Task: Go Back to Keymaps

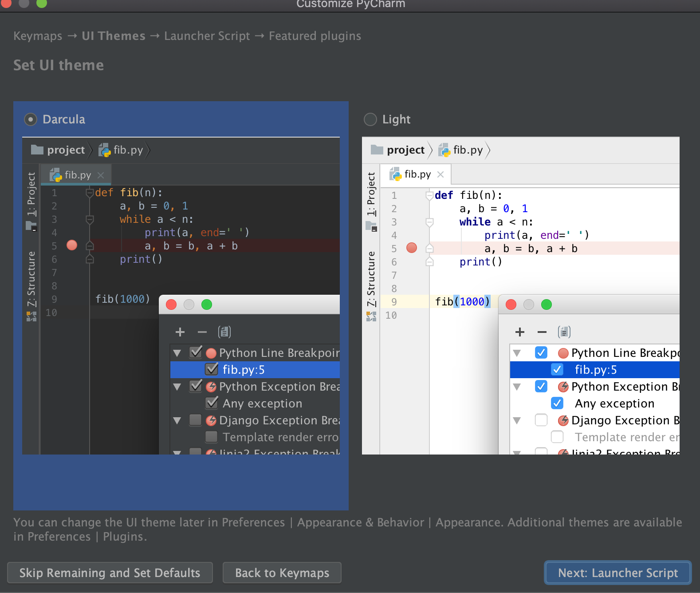Action: point(282,573)
